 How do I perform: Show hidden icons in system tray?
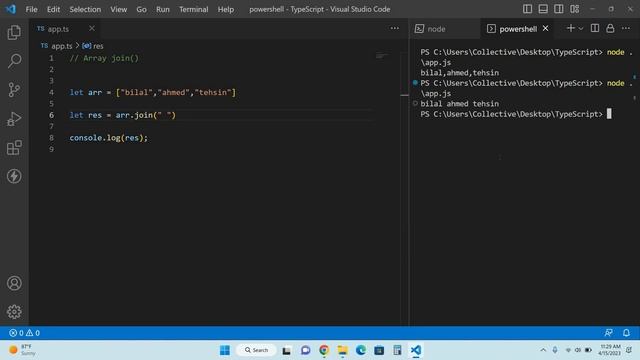543,350
